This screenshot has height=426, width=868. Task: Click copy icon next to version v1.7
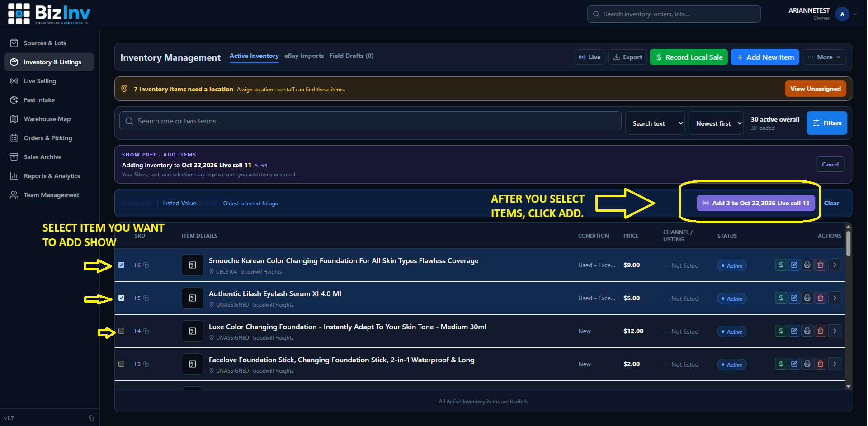click(91, 418)
